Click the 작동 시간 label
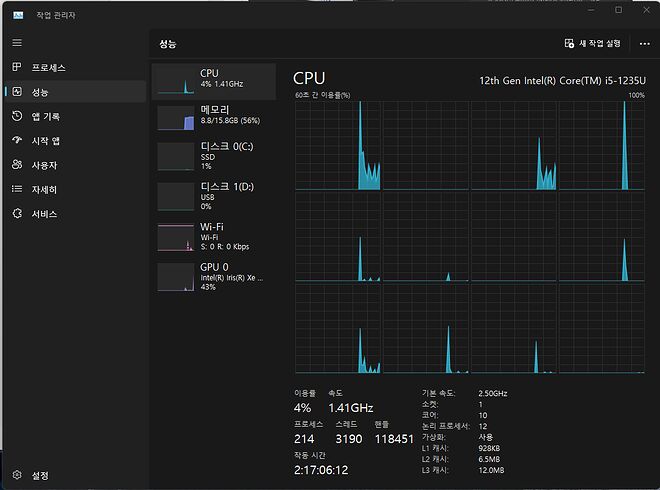660x490 pixels. [309, 455]
